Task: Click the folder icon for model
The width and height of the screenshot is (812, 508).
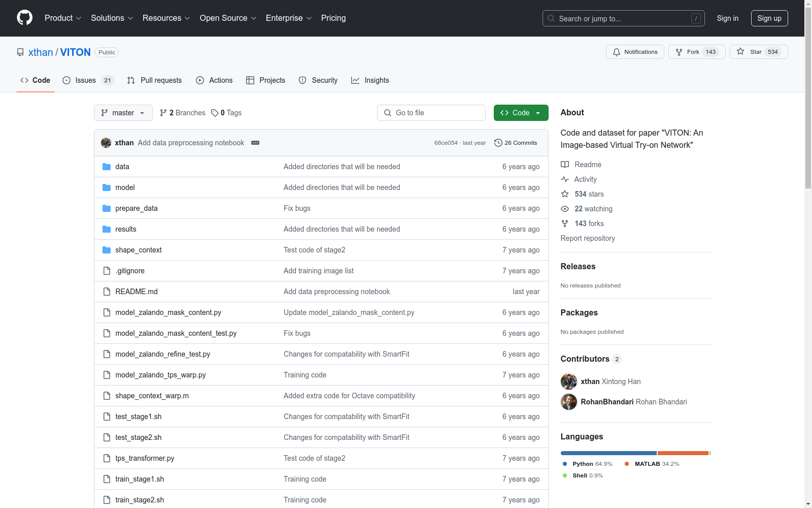Action: pos(107,187)
